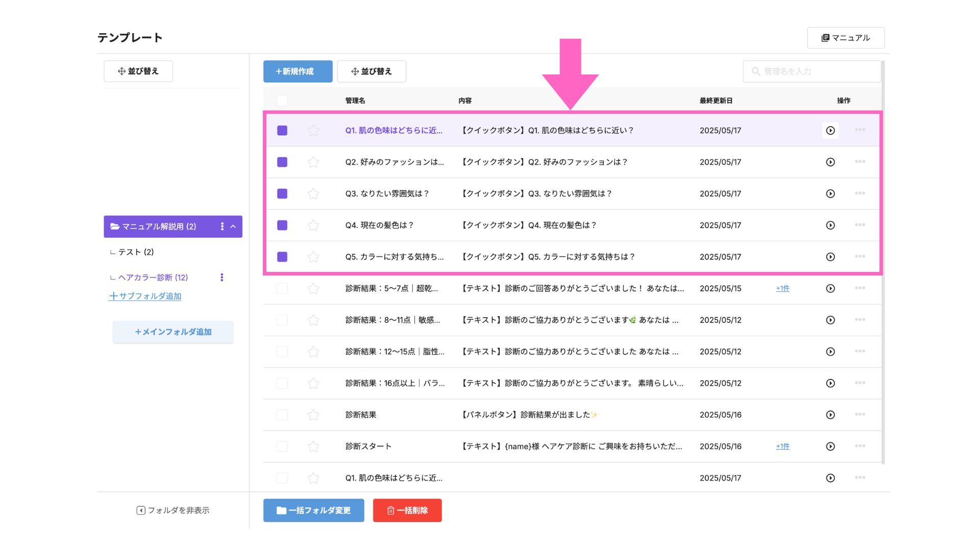Screen dimensions: 980x551
Task: Open three-dot menu for Q5 row
Action: (860, 256)
